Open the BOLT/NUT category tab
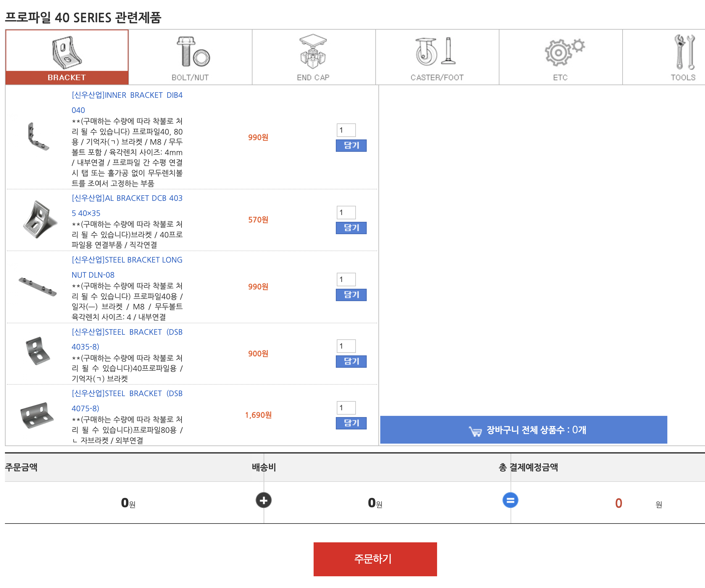 pyautogui.click(x=190, y=57)
